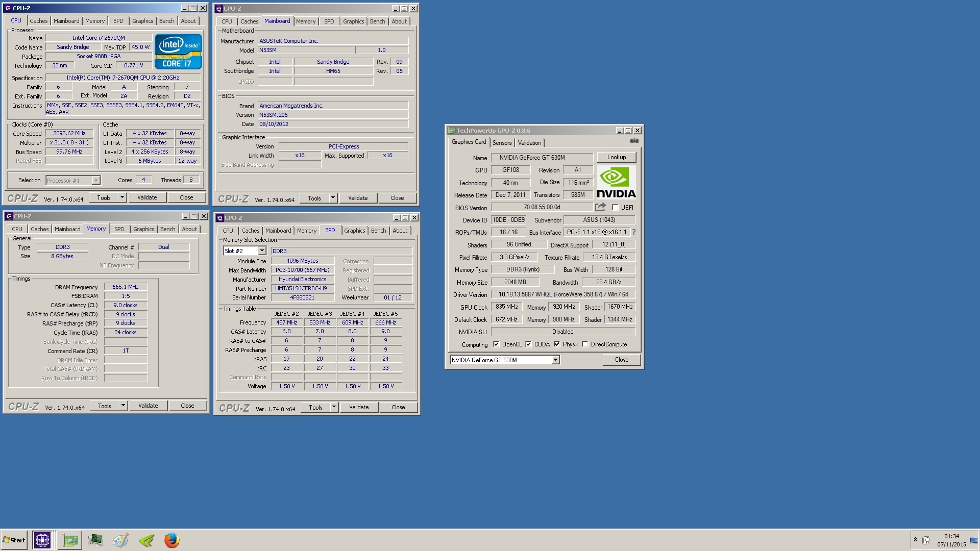Open the green GPU-Z taskbar icon
The image size is (980, 551).
(70, 540)
